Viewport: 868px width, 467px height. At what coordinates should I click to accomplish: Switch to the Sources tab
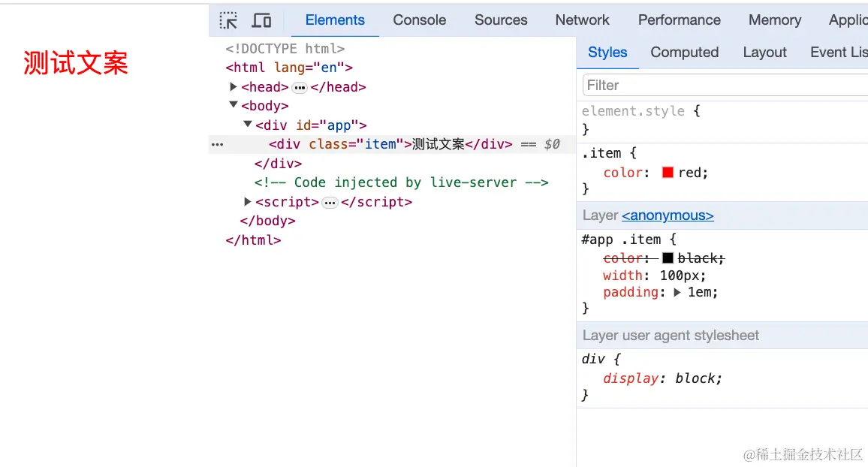click(x=501, y=20)
